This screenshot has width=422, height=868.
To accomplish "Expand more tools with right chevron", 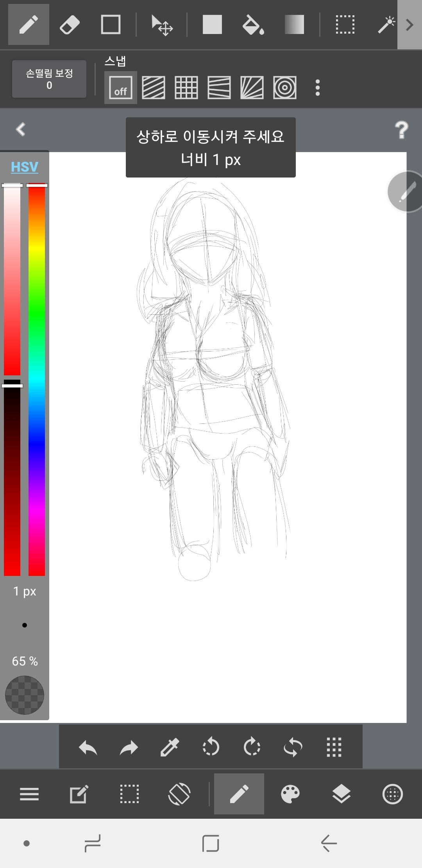I will (409, 25).
